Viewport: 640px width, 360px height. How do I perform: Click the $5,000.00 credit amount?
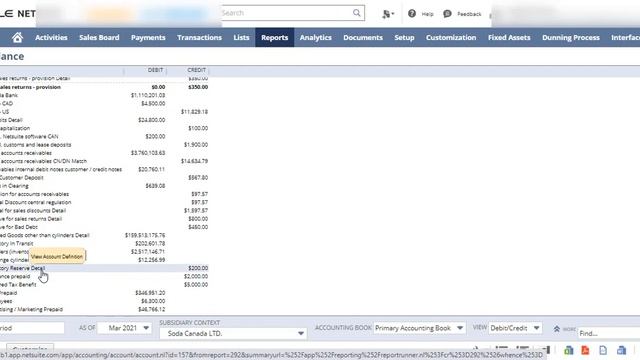point(196,284)
